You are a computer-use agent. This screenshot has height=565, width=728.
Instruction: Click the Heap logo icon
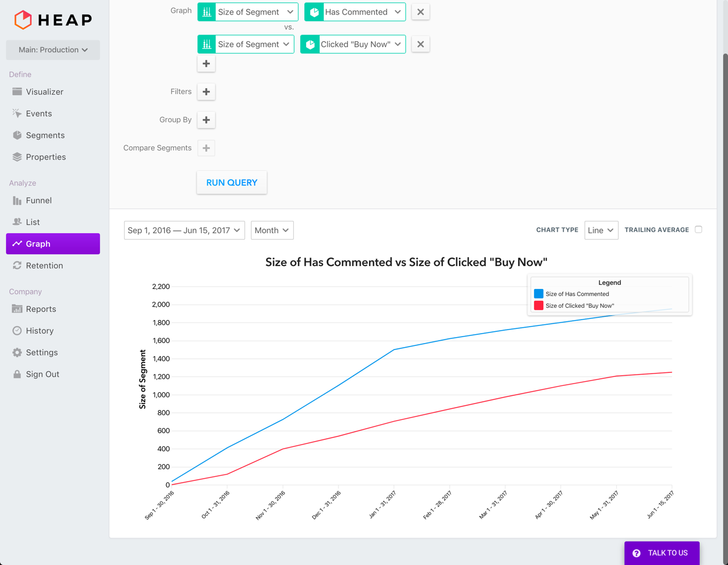click(x=23, y=20)
